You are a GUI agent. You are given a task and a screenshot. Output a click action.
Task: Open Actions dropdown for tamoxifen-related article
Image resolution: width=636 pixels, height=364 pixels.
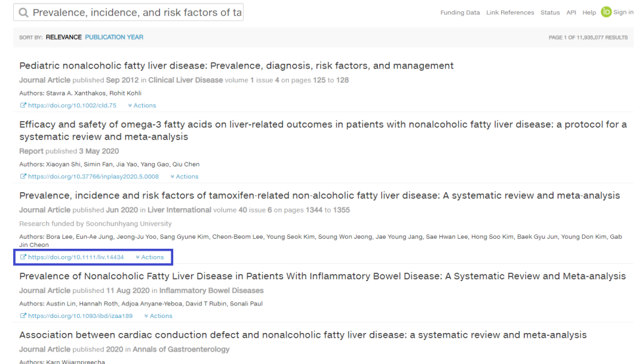(149, 257)
